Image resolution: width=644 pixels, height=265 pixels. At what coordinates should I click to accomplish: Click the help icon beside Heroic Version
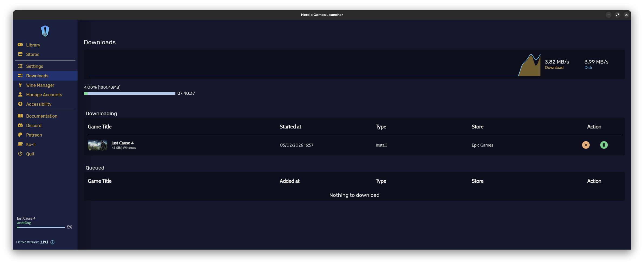point(52,242)
